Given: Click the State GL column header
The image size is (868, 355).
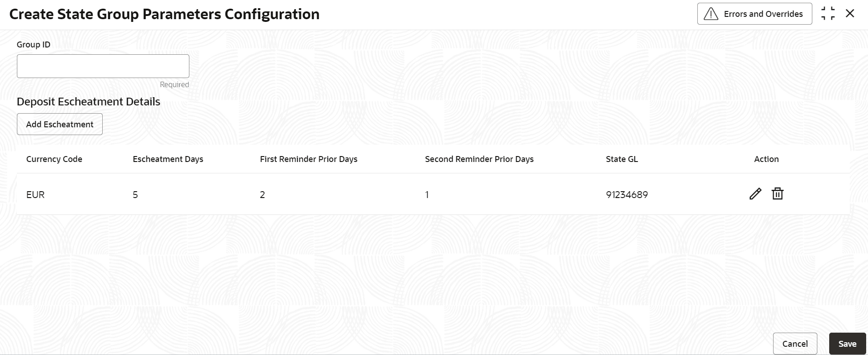Looking at the screenshot, I should tap(622, 159).
